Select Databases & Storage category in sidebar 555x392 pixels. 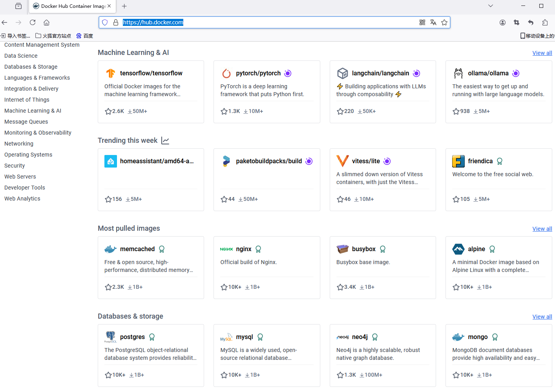tap(31, 67)
